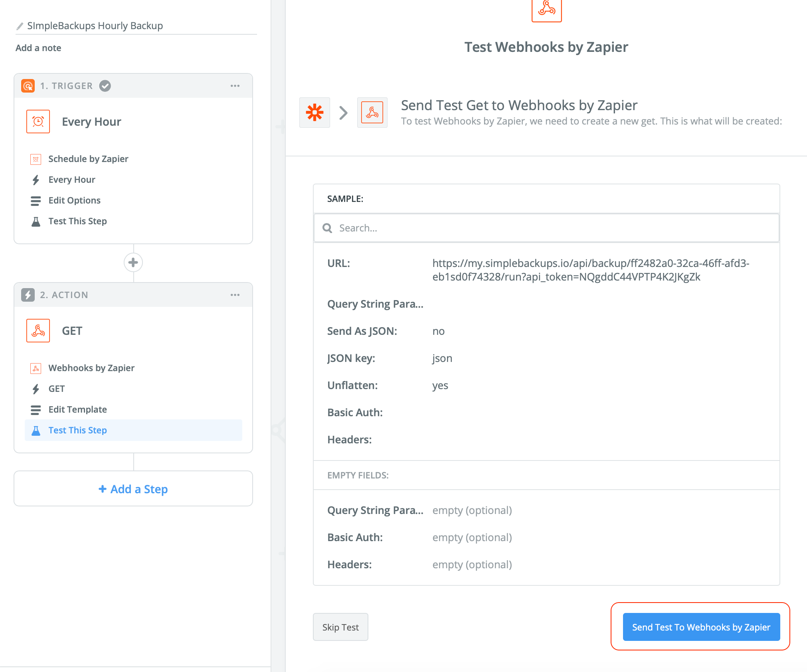Click the plus icon between trigger and action steps
Image resolution: width=807 pixels, height=672 pixels.
[x=133, y=263]
